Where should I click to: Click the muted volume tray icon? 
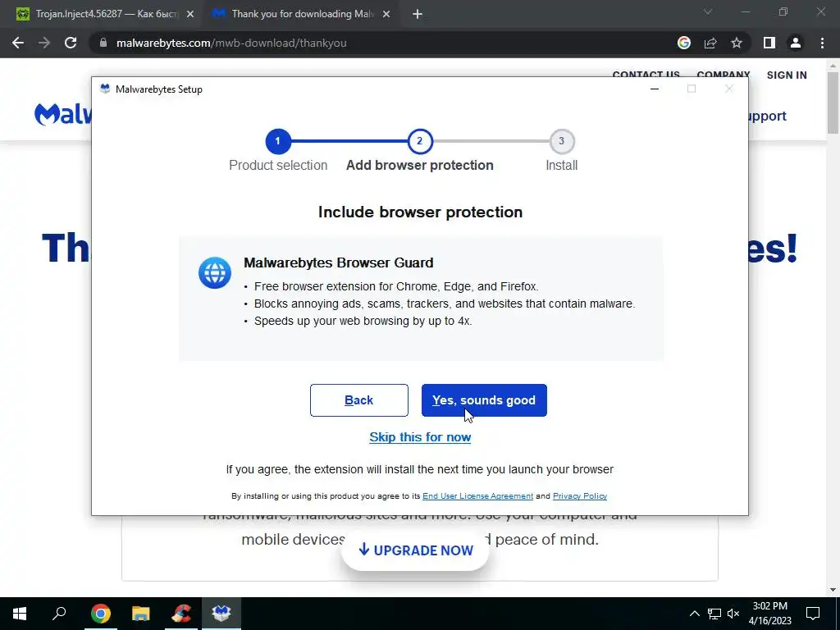coord(733,614)
